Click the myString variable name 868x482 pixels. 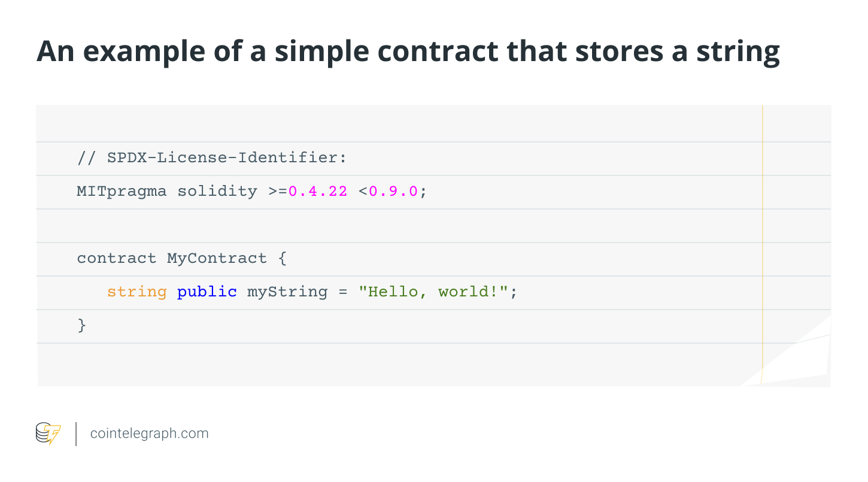287,292
